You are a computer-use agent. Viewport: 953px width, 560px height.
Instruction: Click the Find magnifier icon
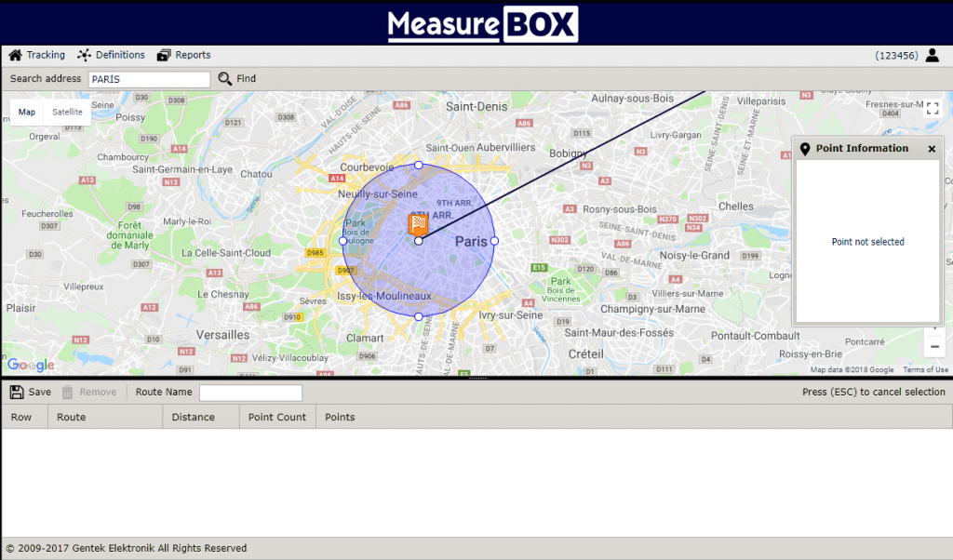(225, 79)
